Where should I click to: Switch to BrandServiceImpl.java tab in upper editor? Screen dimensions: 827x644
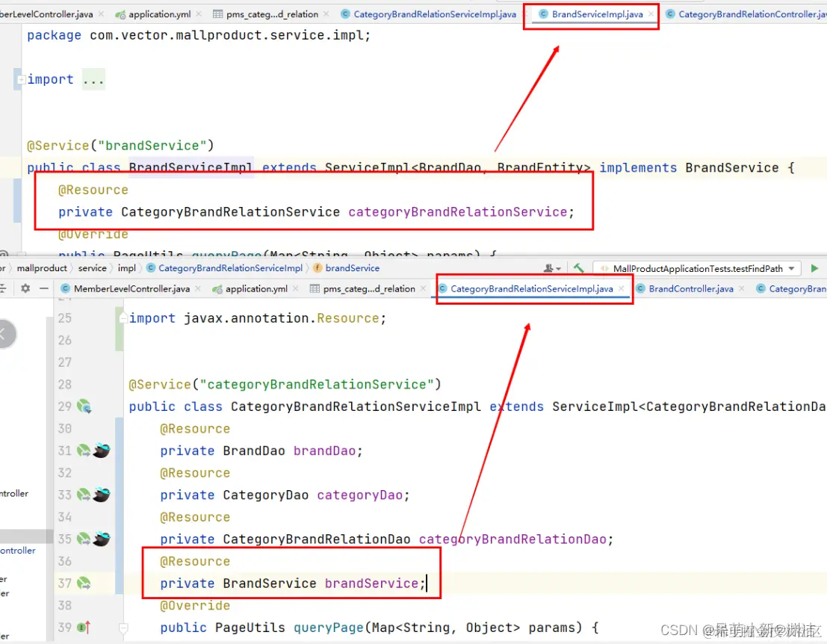coord(597,14)
